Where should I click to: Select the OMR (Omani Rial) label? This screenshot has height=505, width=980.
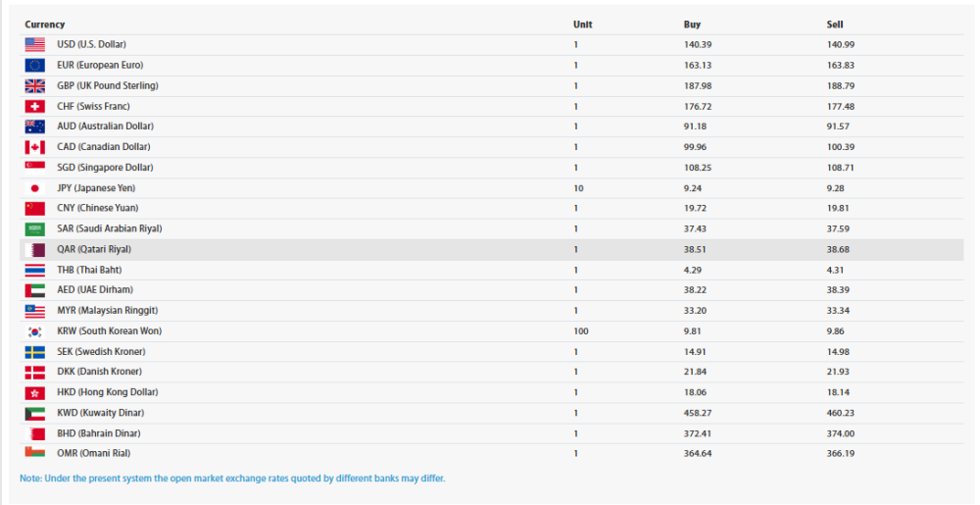(x=93, y=453)
